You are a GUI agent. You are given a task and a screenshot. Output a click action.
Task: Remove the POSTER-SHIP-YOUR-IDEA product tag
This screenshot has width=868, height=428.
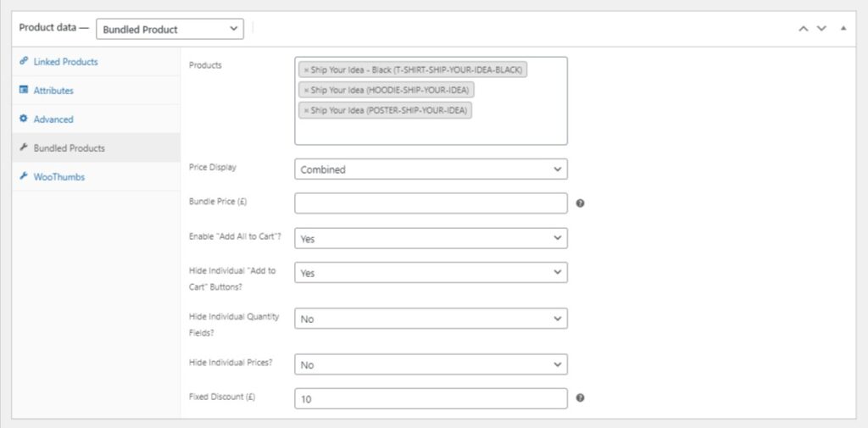(x=306, y=110)
